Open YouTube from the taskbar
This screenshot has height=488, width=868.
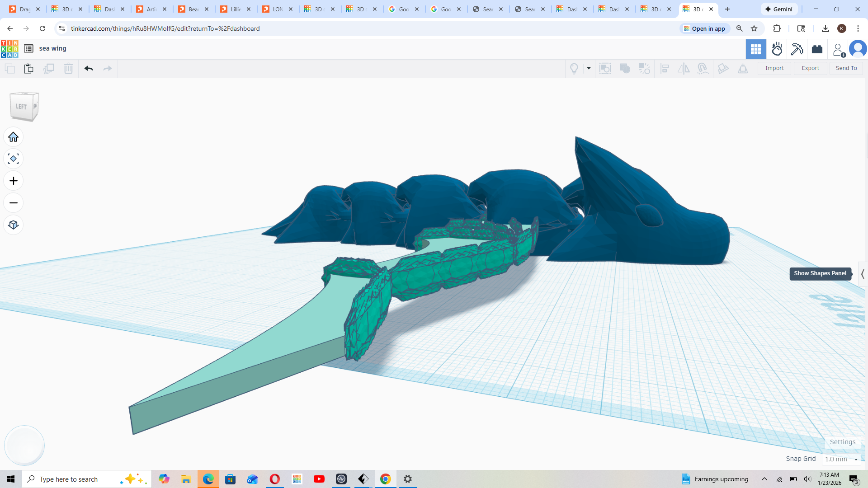coord(319,479)
